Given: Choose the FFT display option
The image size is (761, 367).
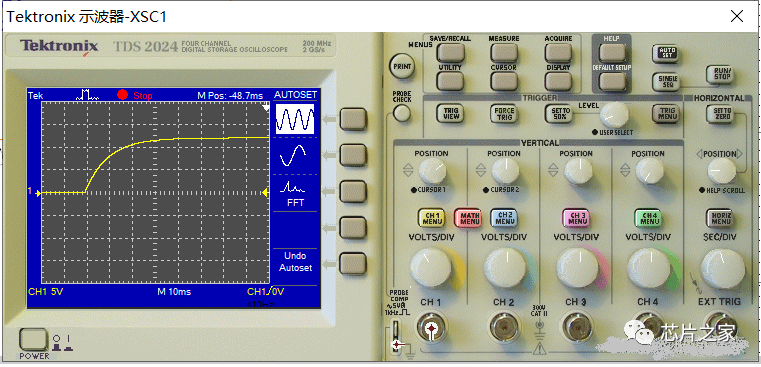Looking at the screenshot, I should tap(295, 193).
